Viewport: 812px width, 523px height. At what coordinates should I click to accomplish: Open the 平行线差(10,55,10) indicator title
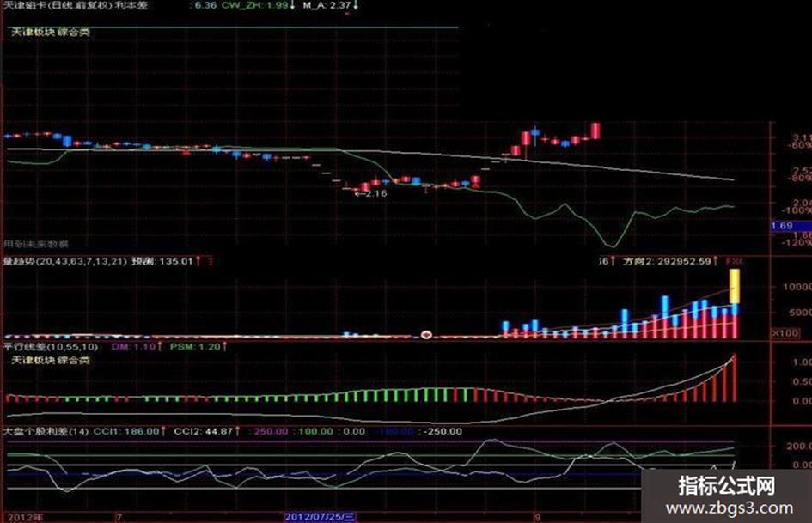50,346
